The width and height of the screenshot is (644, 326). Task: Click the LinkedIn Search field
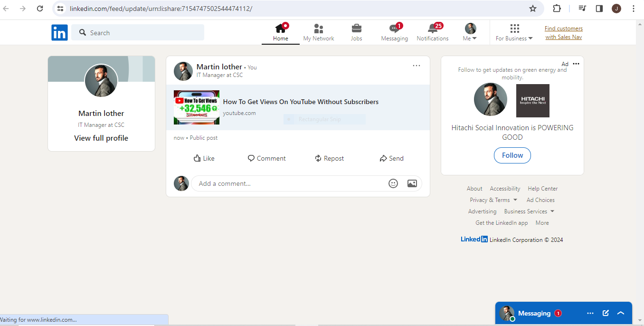(138, 32)
